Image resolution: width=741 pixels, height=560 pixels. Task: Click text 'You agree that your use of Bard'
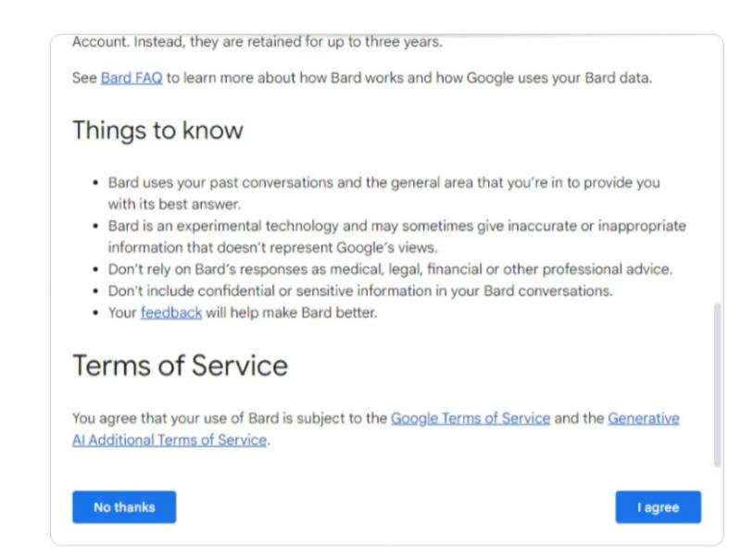click(175, 418)
